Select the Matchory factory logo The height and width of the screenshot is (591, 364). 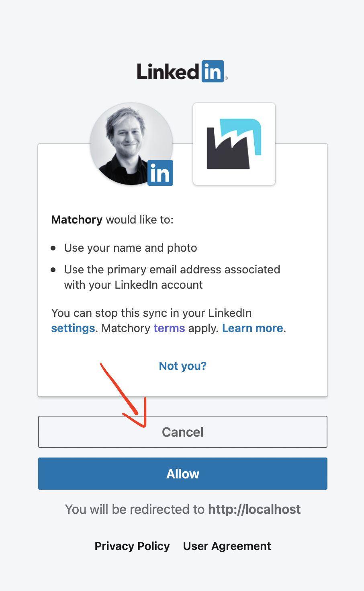[x=234, y=144]
